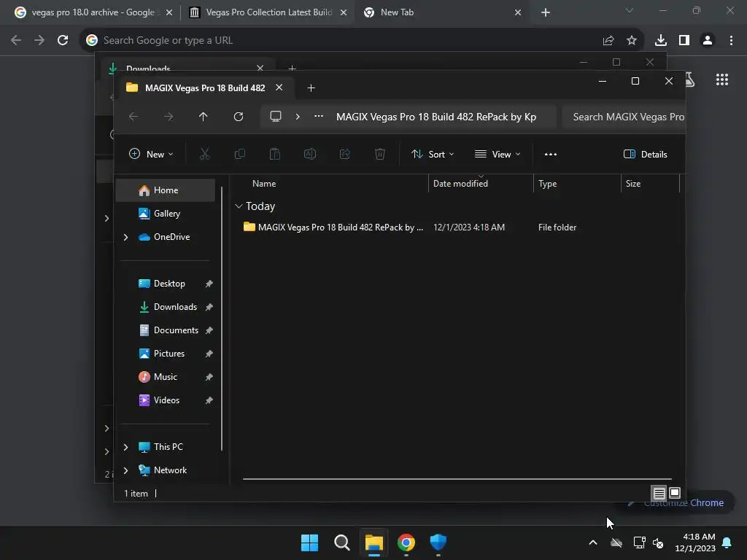The width and height of the screenshot is (747, 560).
Task: Reload the Chrome page
Action: pos(63,41)
